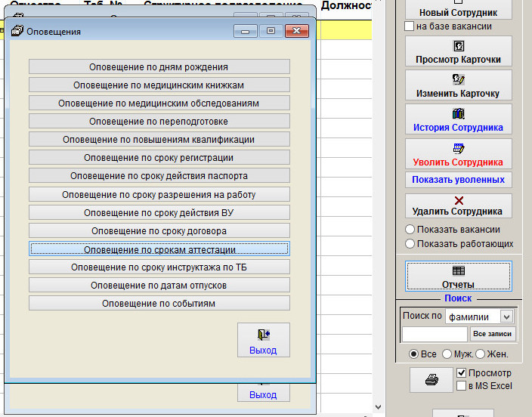Screen dimensions: 532x417
Task: Expand the 'Поиск по' фамилии dropdown
Action: click(506, 317)
